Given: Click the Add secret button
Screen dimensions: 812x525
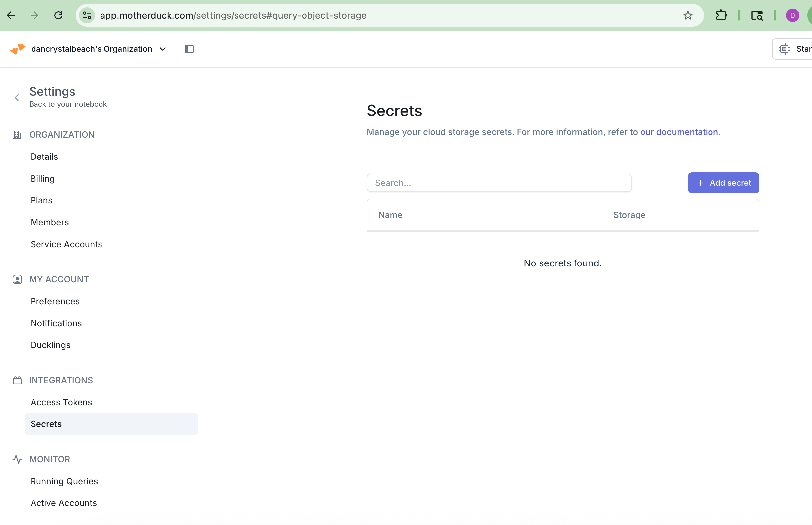Looking at the screenshot, I should 723,183.
